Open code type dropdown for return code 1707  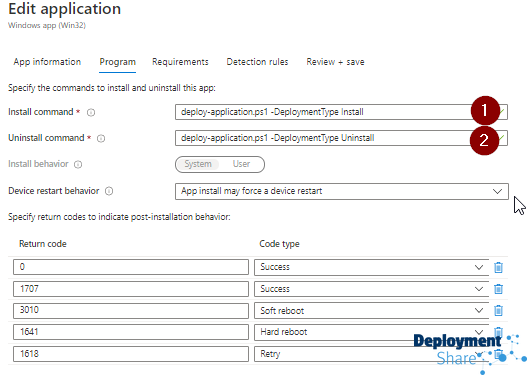[371, 289]
